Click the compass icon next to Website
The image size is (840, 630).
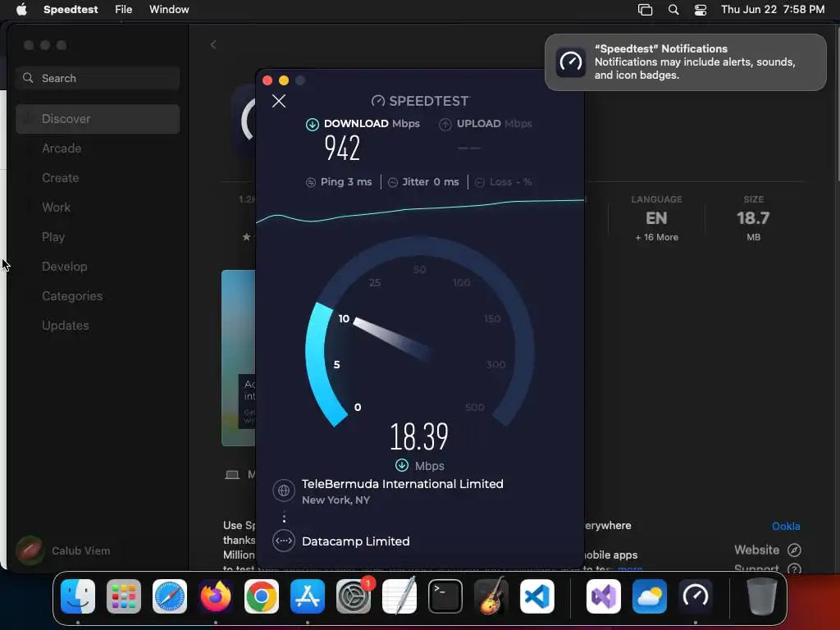(x=794, y=550)
